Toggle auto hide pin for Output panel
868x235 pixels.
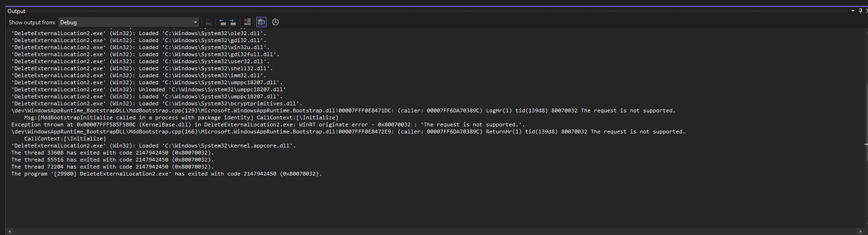point(861,11)
